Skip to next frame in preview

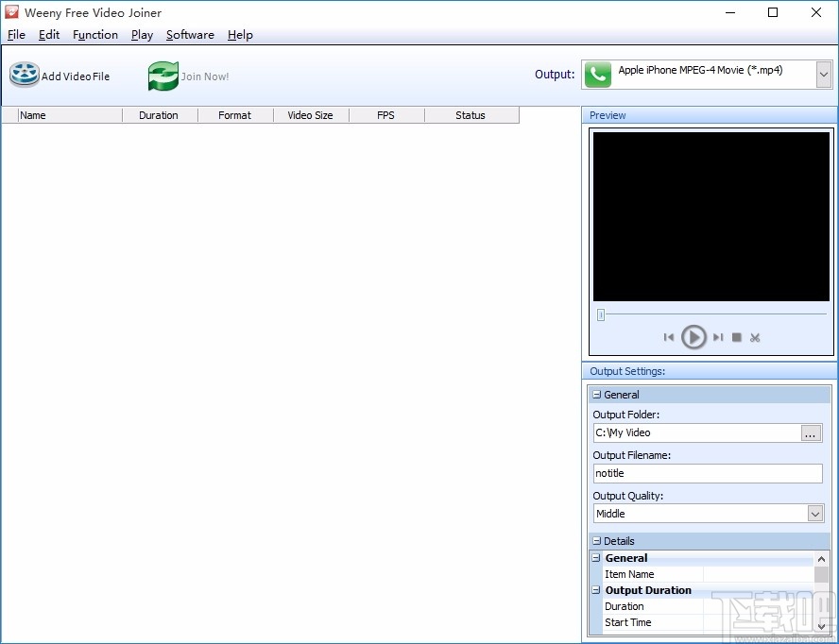pos(716,337)
